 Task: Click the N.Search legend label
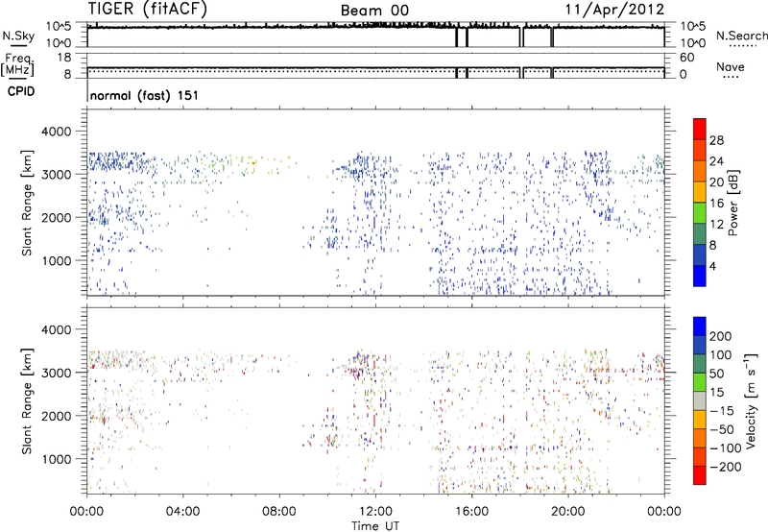(x=741, y=36)
